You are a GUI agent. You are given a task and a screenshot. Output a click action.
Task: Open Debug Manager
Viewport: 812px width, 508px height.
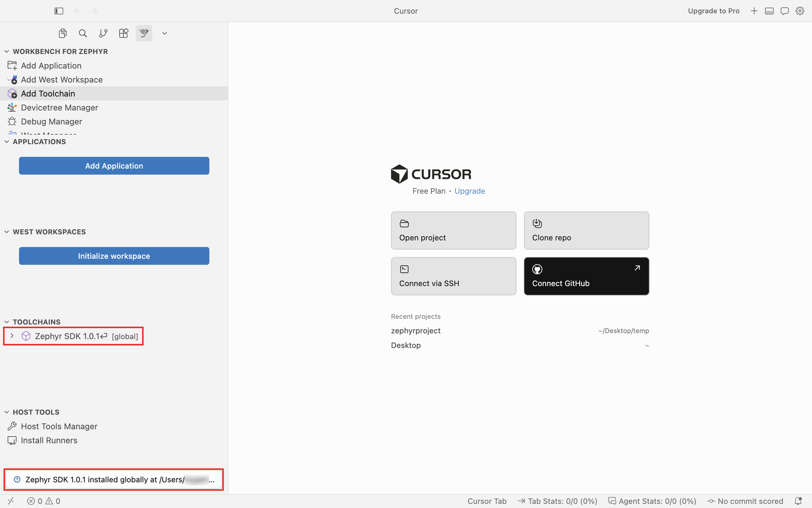pyautogui.click(x=114, y=121)
